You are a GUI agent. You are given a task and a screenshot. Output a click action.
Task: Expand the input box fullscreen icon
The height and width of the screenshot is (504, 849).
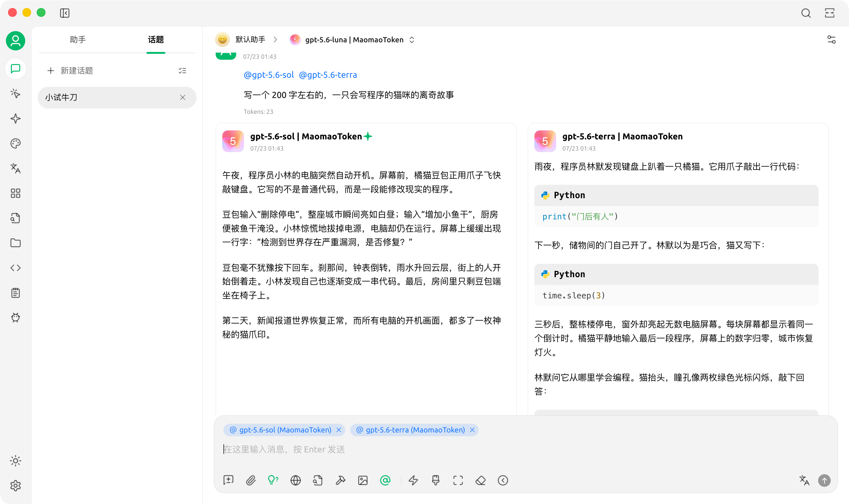pos(458,480)
